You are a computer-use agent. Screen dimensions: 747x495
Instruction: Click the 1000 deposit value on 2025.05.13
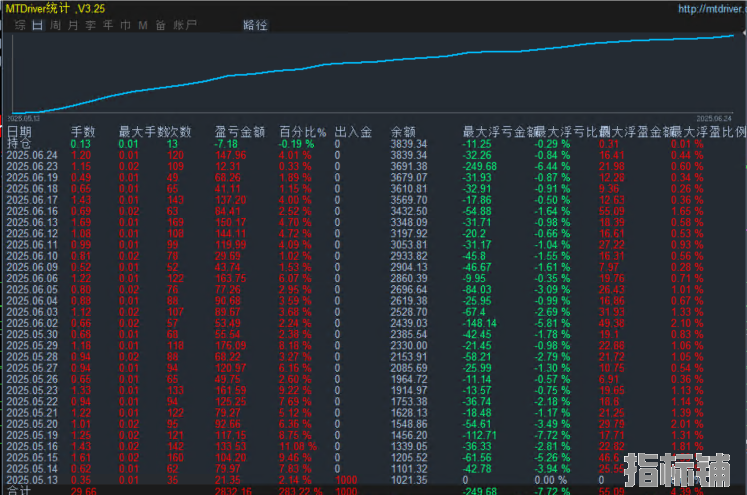point(346,480)
